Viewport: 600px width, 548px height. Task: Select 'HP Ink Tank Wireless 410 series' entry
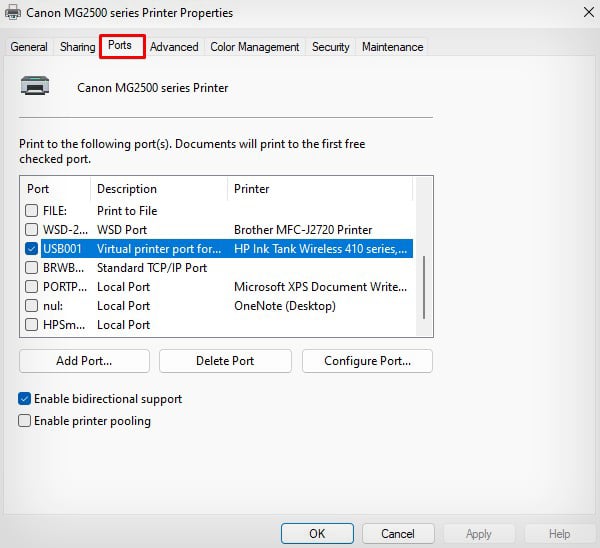point(320,249)
